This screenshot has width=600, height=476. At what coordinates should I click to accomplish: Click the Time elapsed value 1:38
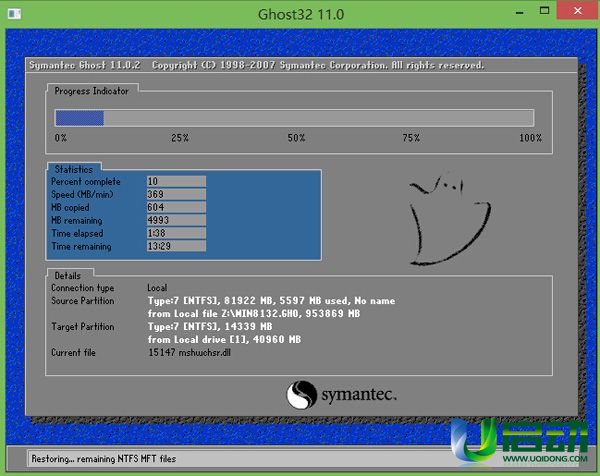coord(176,233)
